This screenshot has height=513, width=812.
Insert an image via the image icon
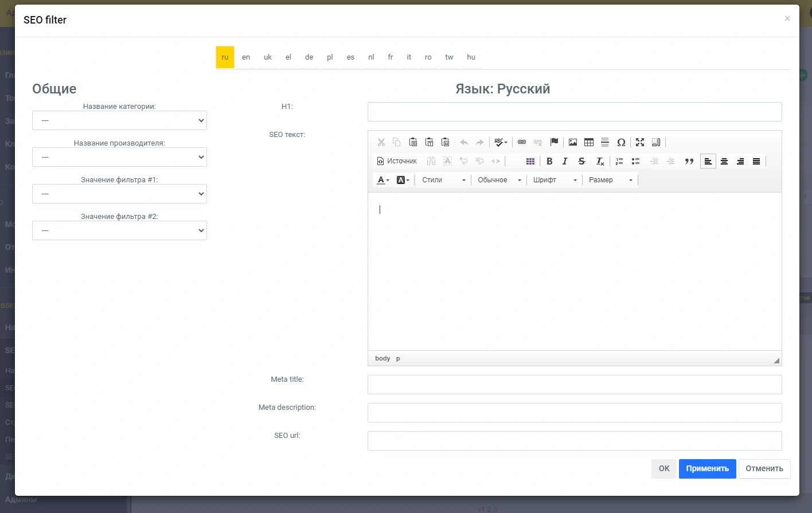(x=573, y=142)
